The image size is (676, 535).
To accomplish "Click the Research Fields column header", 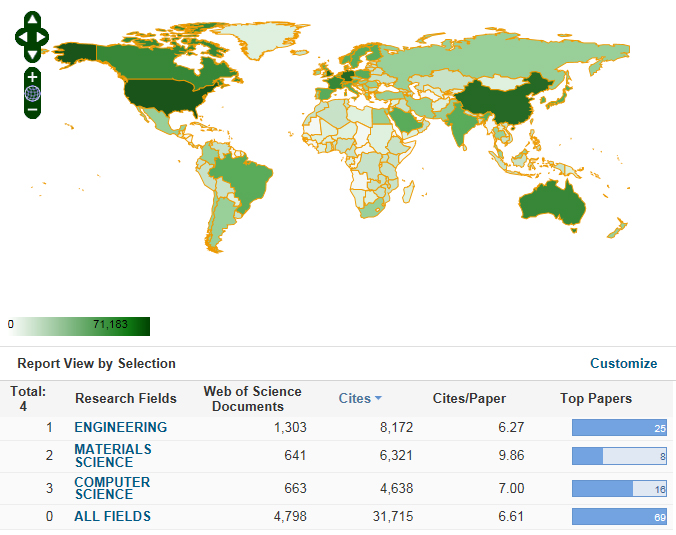I will (x=125, y=398).
